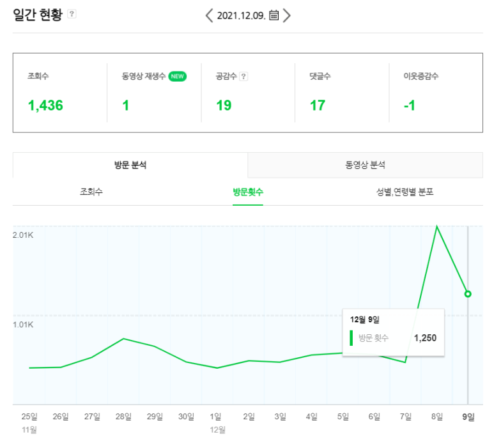Click the date text 2021.12.09.
This screenshot has height=448, width=494.
242,15
